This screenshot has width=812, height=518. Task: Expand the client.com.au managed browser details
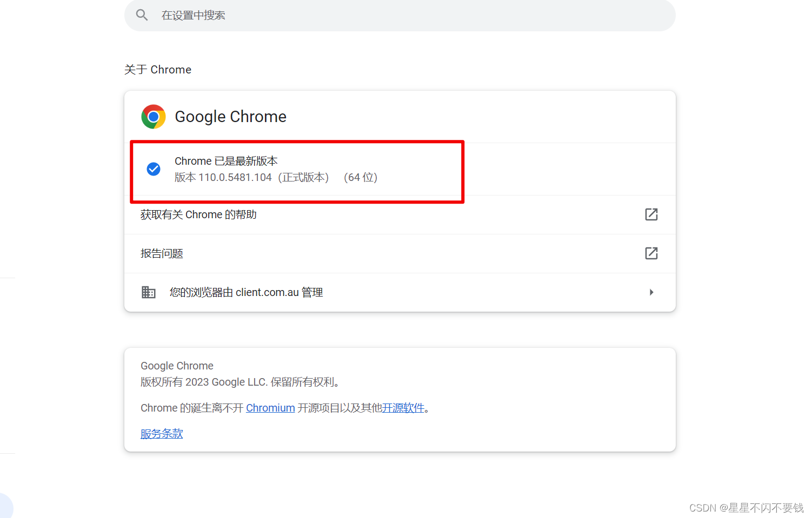point(651,292)
